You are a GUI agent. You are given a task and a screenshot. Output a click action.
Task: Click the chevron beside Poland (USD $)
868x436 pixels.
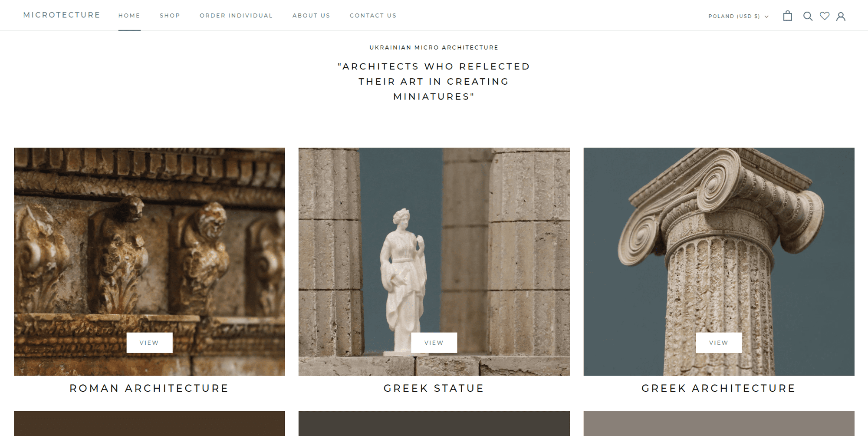click(766, 17)
